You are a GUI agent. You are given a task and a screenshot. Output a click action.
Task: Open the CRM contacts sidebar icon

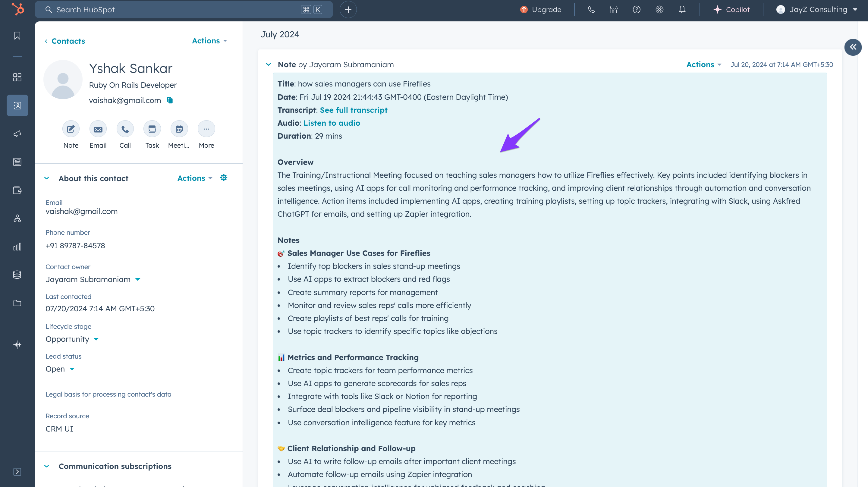pos(17,105)
